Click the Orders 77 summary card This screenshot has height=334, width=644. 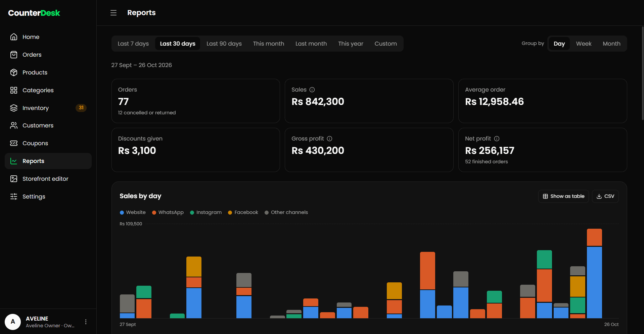pyautogui.click(x=196, y=101)
